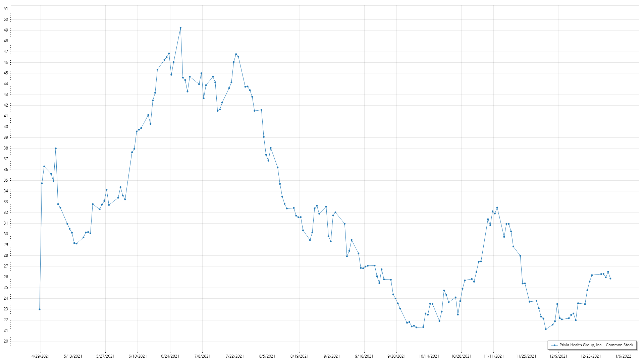This screenshot has width=644, height=362.
Task: Click the Privia Health Group legend entry
Action: click(x=596, y=345)
